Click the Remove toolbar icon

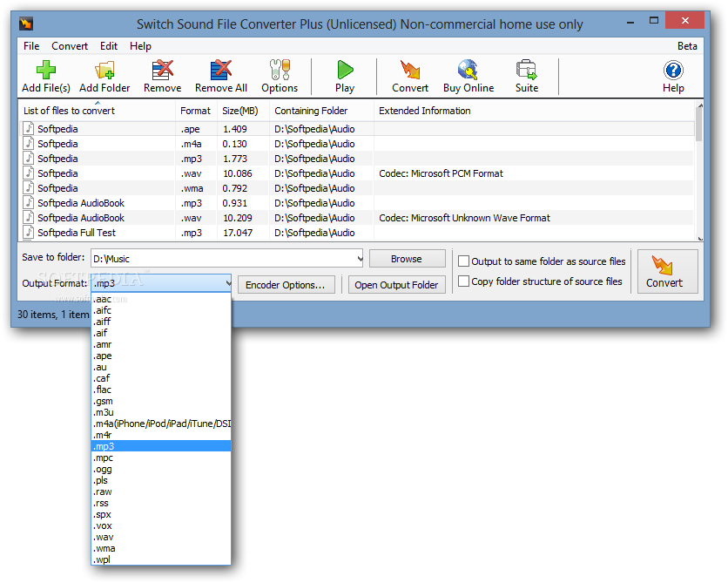pos(163,70)
